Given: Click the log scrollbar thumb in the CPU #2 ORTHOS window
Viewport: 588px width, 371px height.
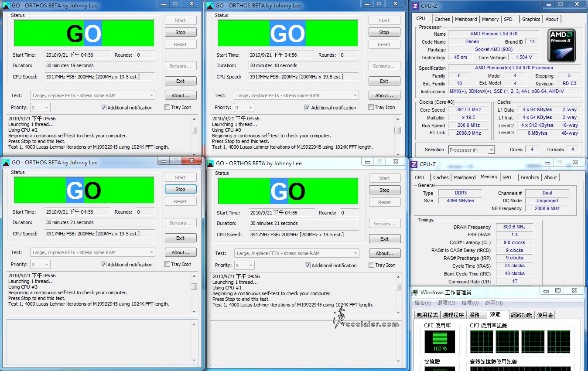Looking at the screenshot, I should (194, 130).
